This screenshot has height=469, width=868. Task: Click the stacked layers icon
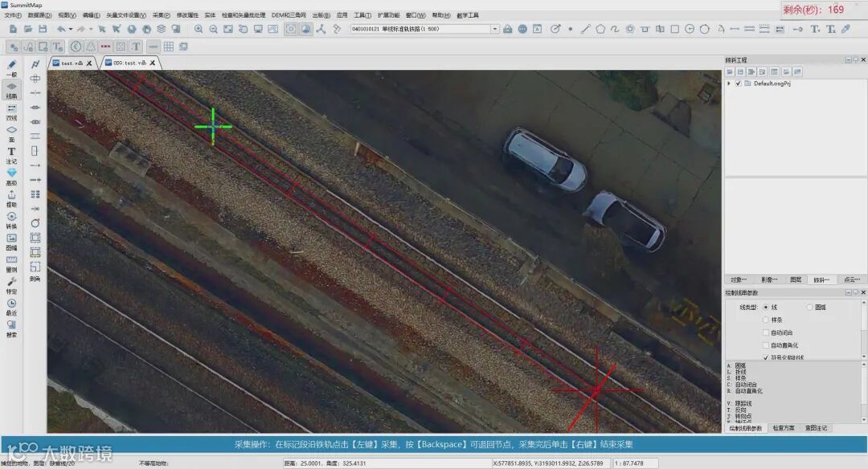pos(161,29)
